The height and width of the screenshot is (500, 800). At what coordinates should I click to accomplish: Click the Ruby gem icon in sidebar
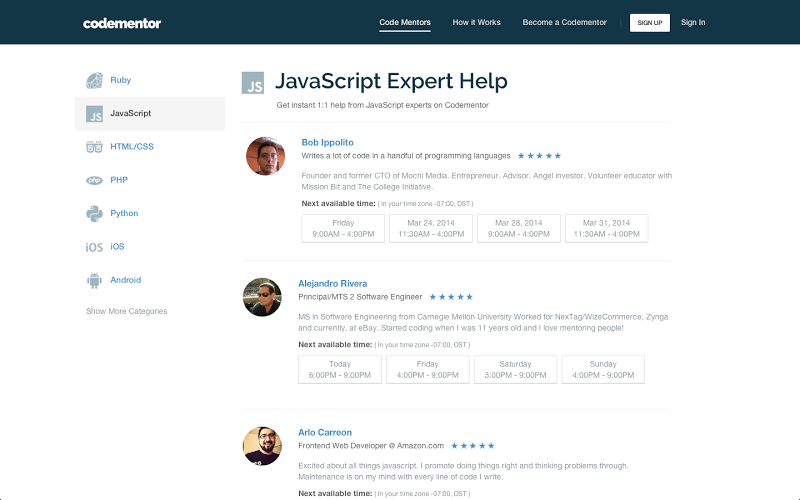pyautogui.click(x=94, y=80)
